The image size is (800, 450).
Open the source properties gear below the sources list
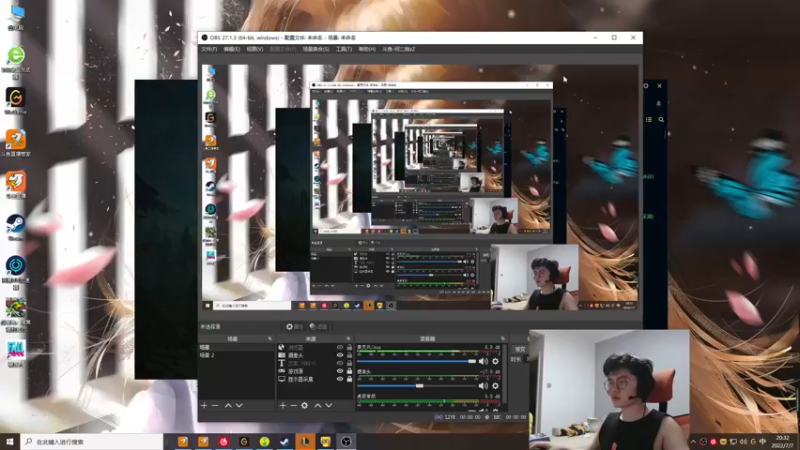(x=305, y=406)
